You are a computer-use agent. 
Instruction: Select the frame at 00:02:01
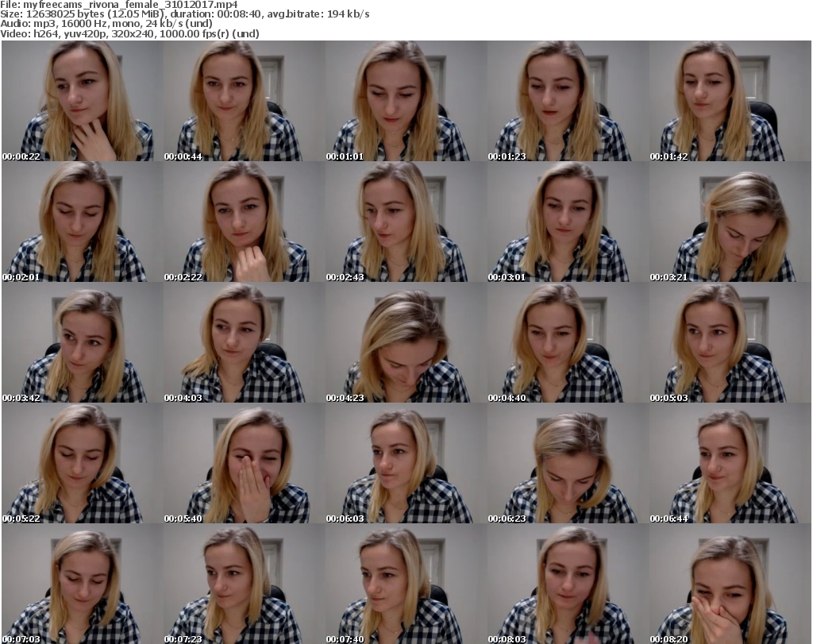82,222
